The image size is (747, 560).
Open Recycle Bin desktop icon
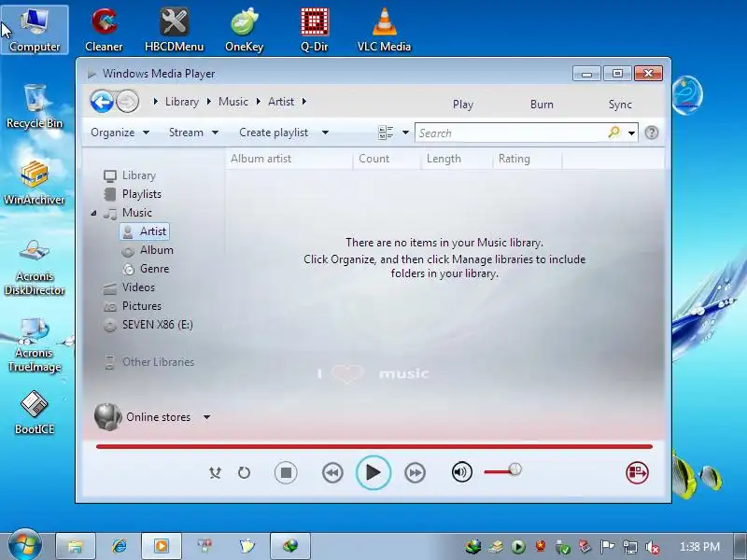tap(35, 106)
